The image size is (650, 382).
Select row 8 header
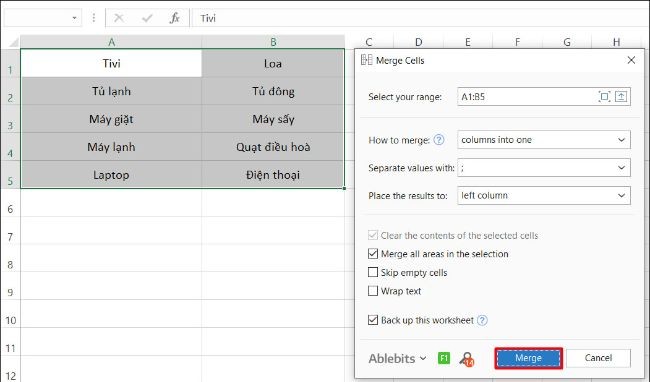coord(10,258)
